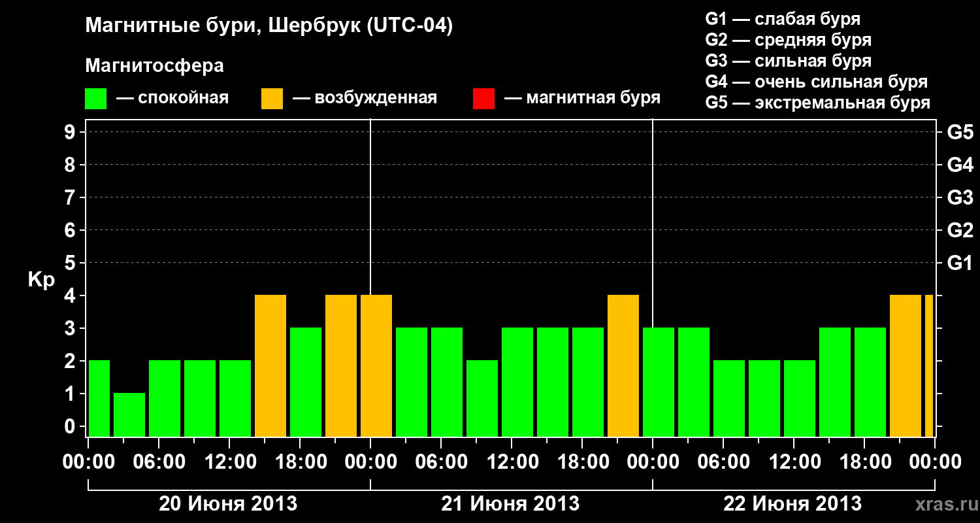Click the 'Kp' axis title
This screenshot has height=523, width=980.
click(42, 280)
